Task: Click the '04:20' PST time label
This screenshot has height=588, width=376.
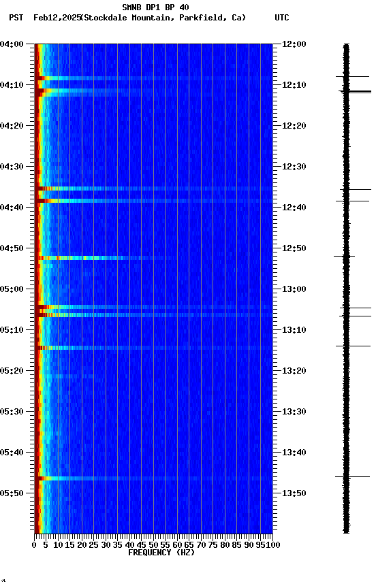Action: coord(12,126)
